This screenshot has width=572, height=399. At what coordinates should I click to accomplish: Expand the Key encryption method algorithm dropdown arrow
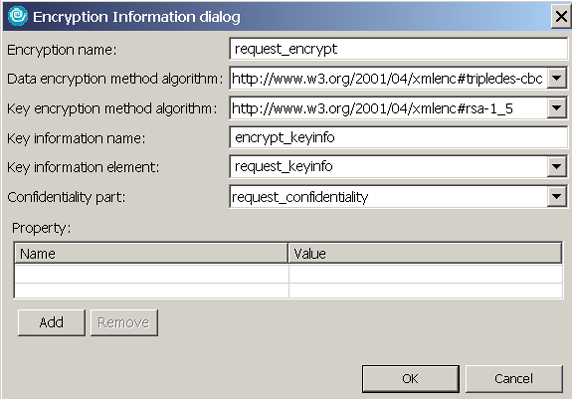click(556, 108)
